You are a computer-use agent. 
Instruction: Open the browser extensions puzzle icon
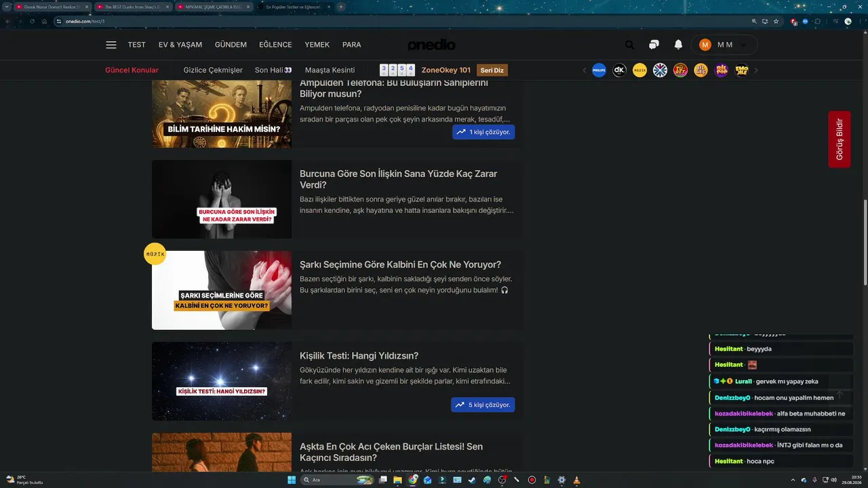pos(816,21)
